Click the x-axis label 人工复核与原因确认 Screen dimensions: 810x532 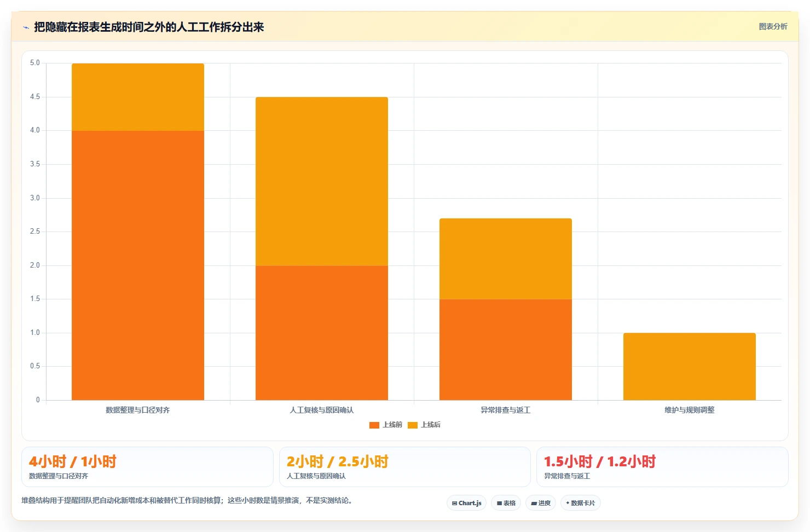[x=322, y=410]
